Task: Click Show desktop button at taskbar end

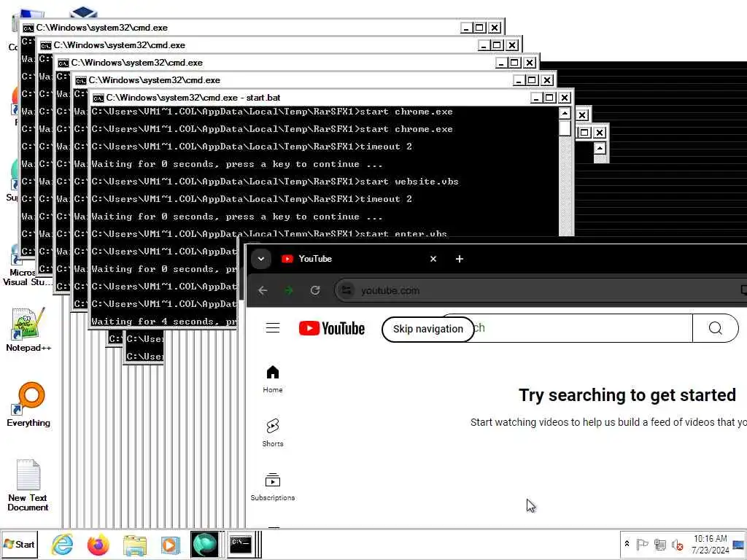Action: pyautogui.click(x=738, y=544)
